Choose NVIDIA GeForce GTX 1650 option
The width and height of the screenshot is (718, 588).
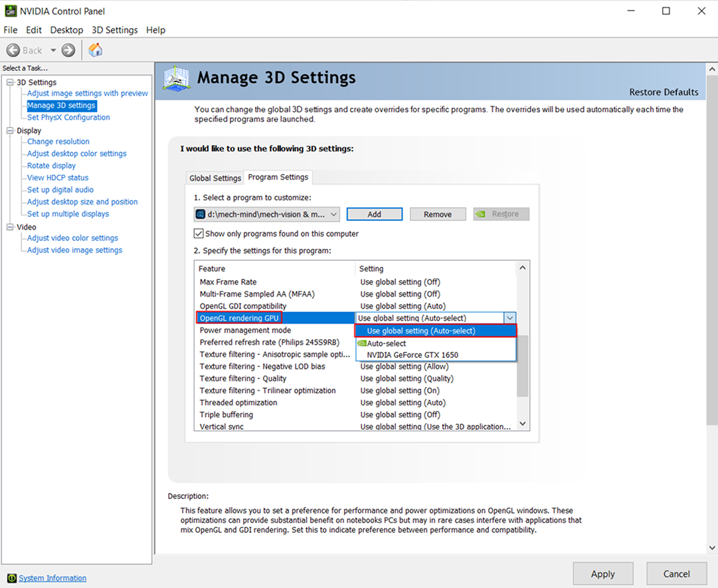(x=436, y=355)
